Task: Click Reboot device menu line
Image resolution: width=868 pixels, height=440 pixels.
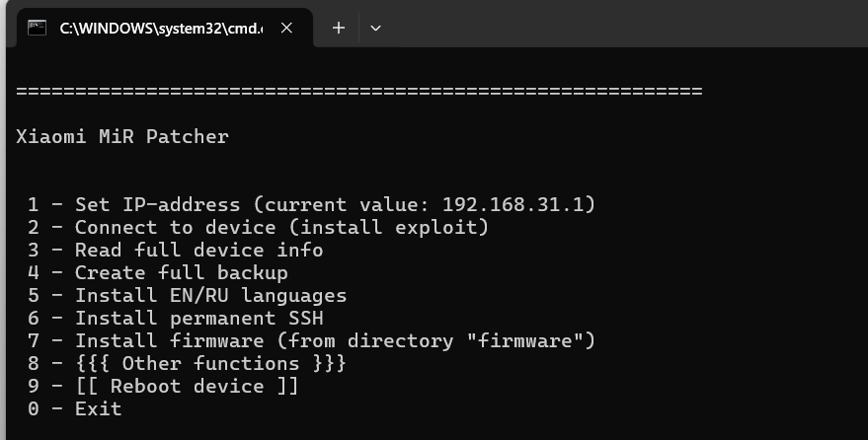Action: point(163,386)
